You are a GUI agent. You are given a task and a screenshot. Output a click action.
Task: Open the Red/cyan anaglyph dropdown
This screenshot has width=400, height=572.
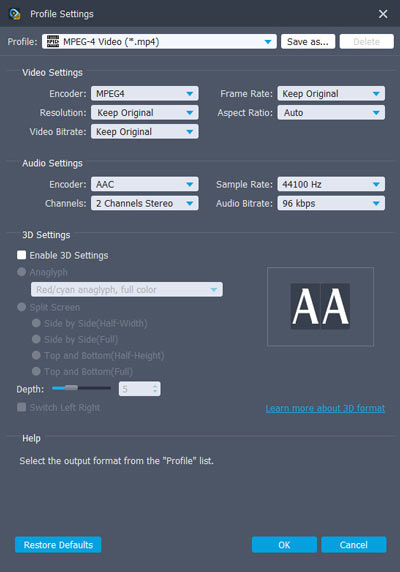tap(127, 289)
